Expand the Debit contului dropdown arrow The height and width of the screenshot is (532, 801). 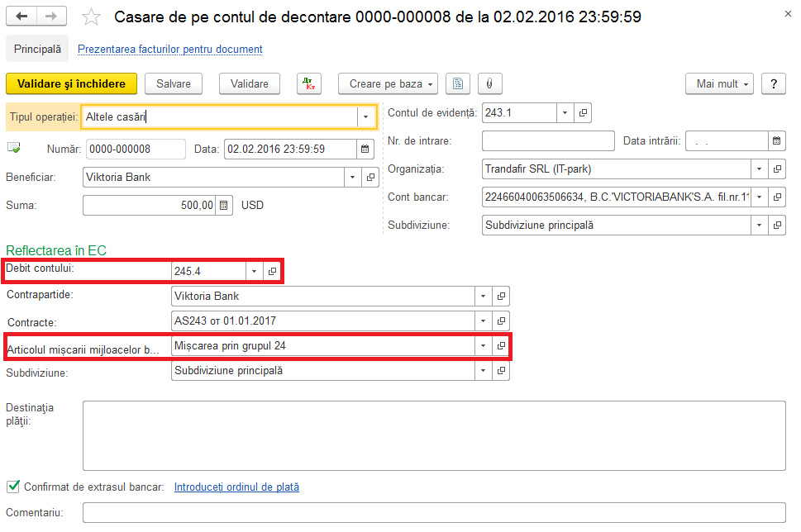coord(255,271)
